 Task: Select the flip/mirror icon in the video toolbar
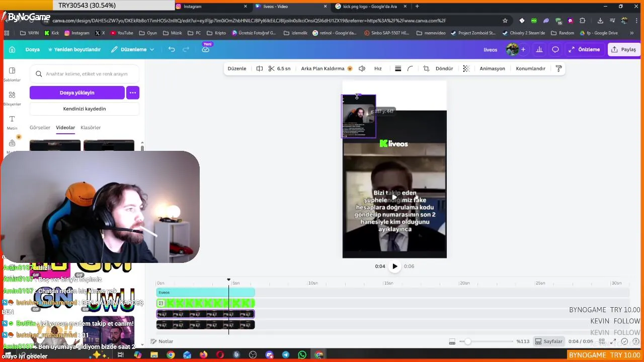pos(260,68)
